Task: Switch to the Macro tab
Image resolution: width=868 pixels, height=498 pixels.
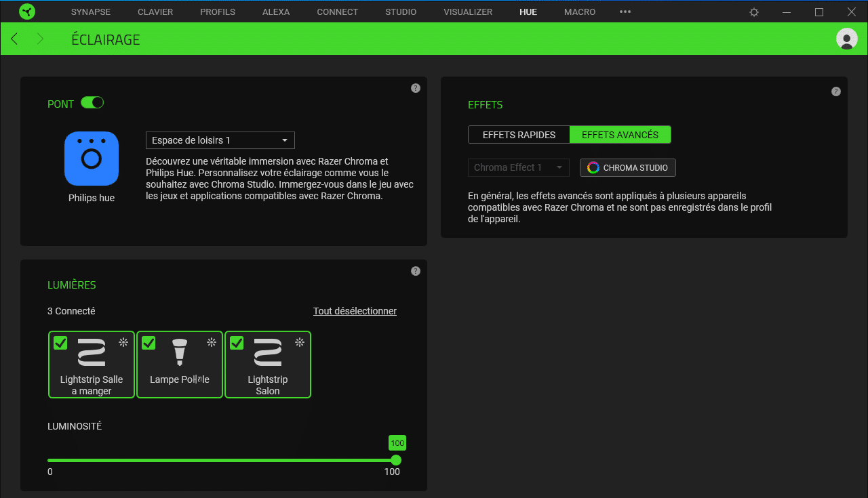Action: click(580, 12)
